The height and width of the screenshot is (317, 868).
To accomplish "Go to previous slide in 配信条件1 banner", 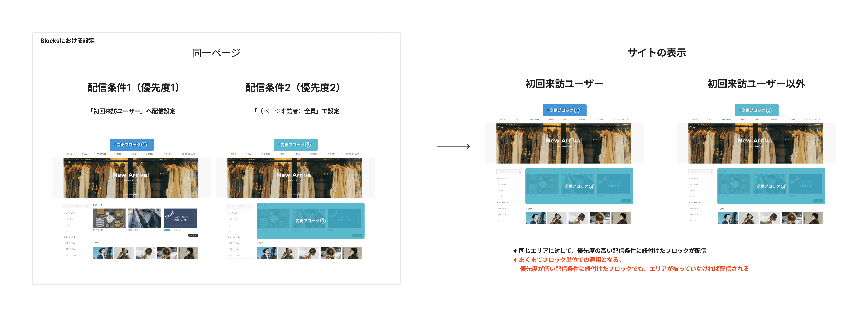I will 74,178.
